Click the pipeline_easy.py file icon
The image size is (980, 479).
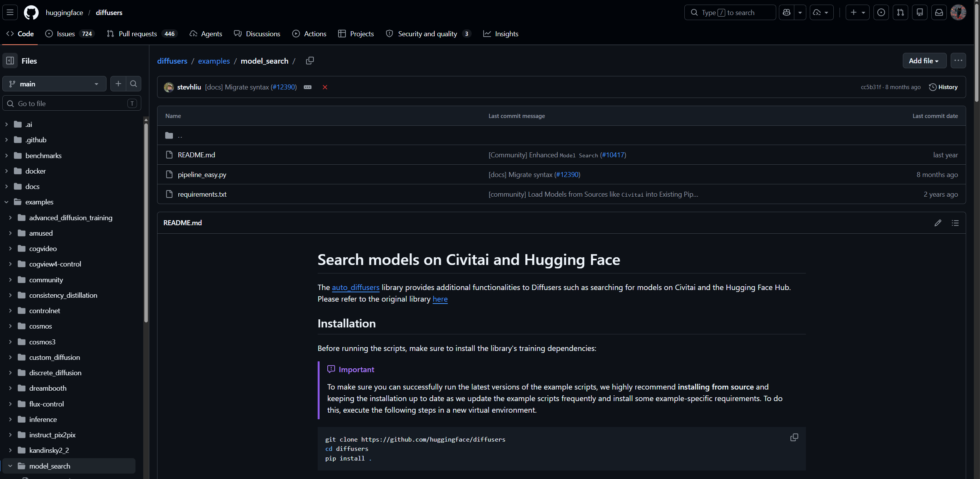click(x=169, y=174)
